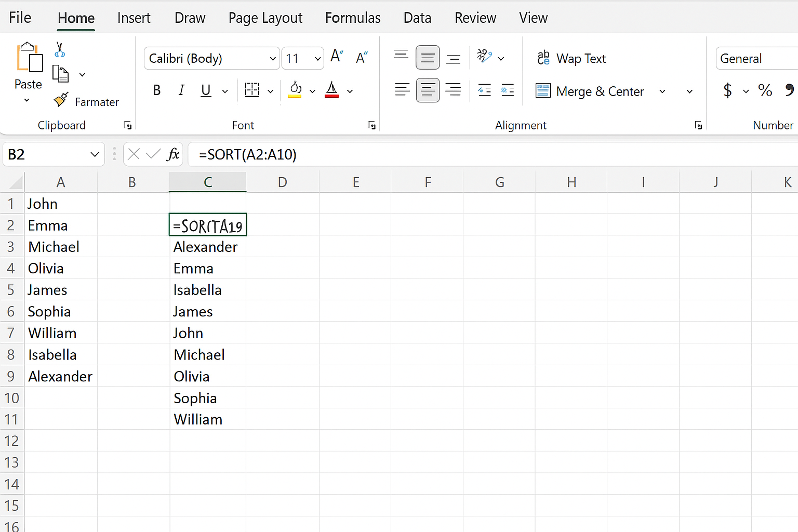Switch to the Page Layout tab
This screenshot has width=798, height=532.
click(x=265, y=18)
